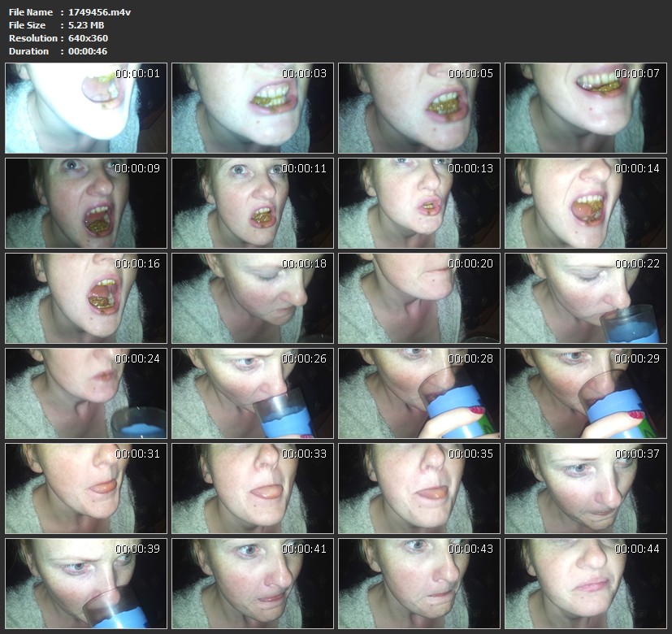Click the frame labeled 00:00:13
The height and width of the screenshot is (634, 672).
pos(419,203)
